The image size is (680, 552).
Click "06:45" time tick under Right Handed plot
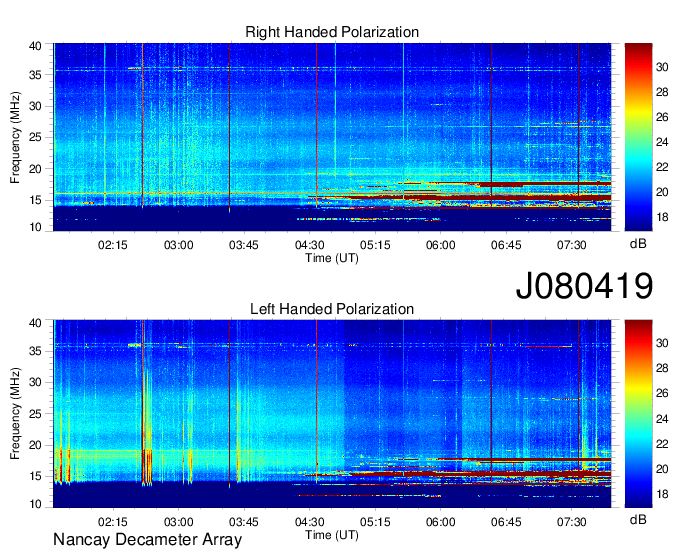tap(506, 245)
